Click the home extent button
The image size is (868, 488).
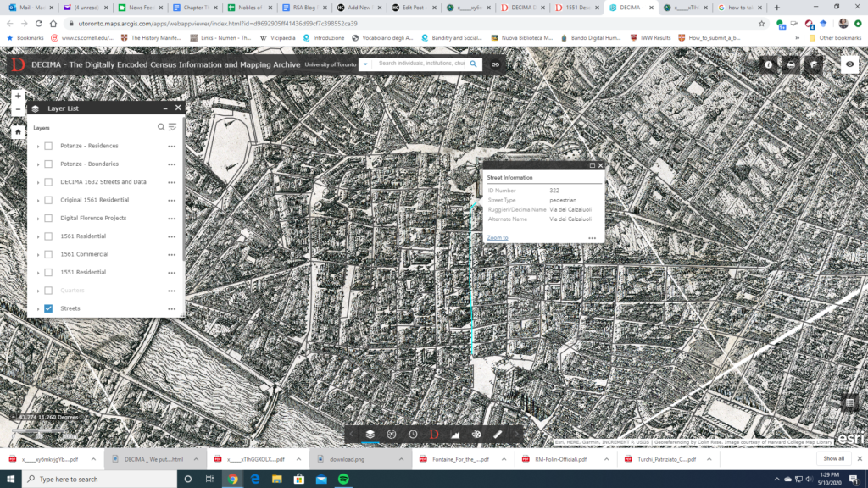point(18,131)
